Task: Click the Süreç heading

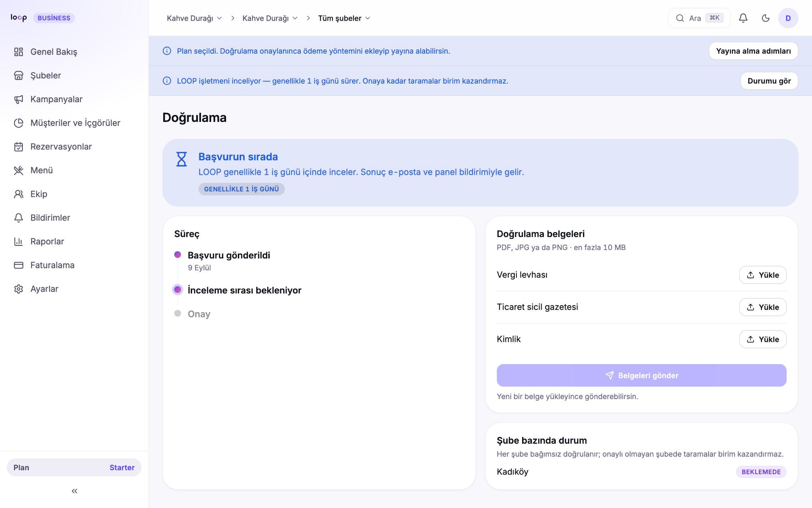Action: (x=187, y=234)
